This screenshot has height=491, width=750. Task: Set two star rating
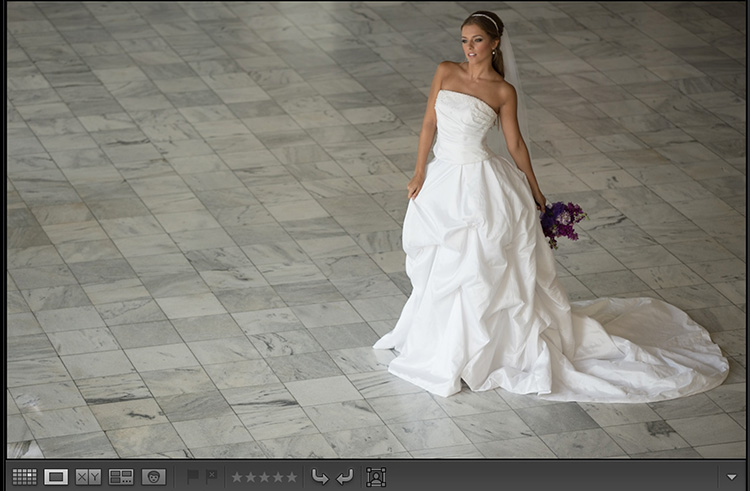(x=251, y=477)
